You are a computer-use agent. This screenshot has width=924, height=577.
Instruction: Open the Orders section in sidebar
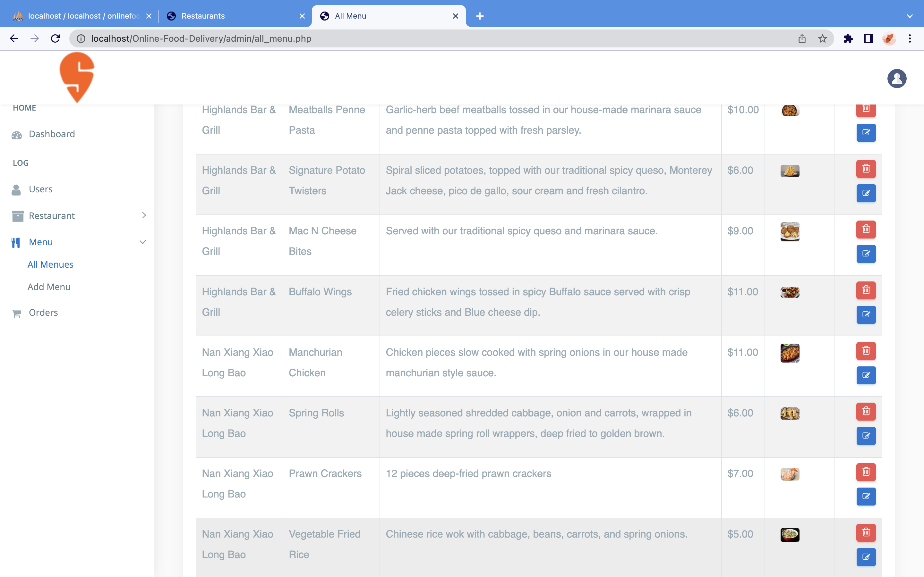pyautogui.click(x=43, y=313)
